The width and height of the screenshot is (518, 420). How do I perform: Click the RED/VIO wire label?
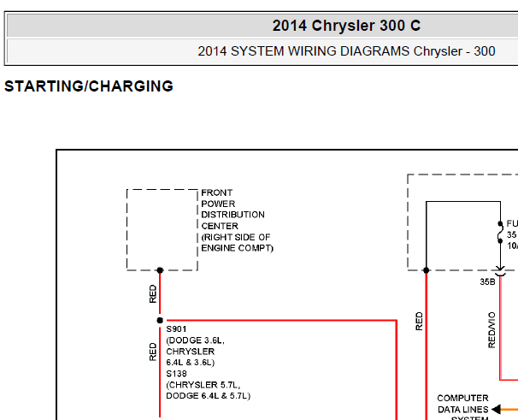(x=492, y=329)
